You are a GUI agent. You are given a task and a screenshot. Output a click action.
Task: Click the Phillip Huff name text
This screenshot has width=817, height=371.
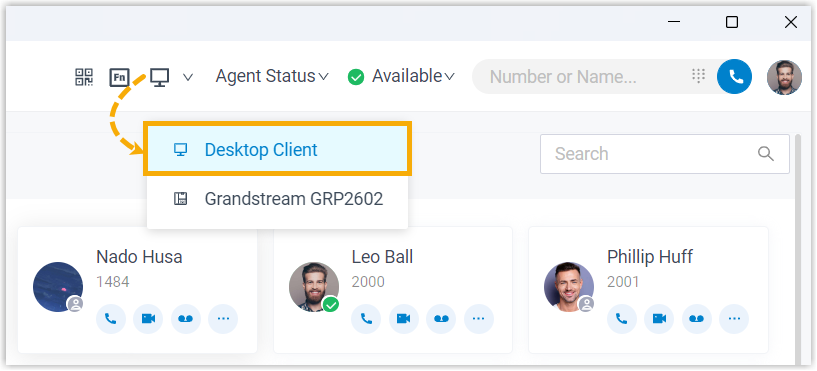[x=650, y=257]
